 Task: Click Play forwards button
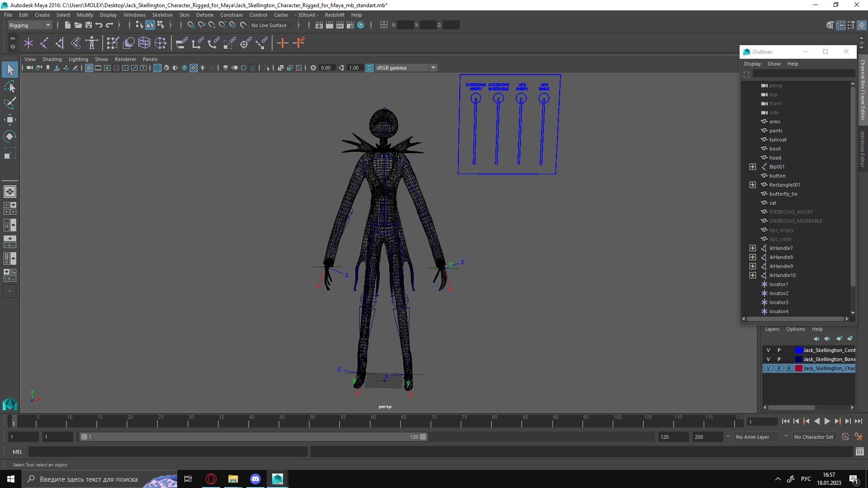point(827,421)
